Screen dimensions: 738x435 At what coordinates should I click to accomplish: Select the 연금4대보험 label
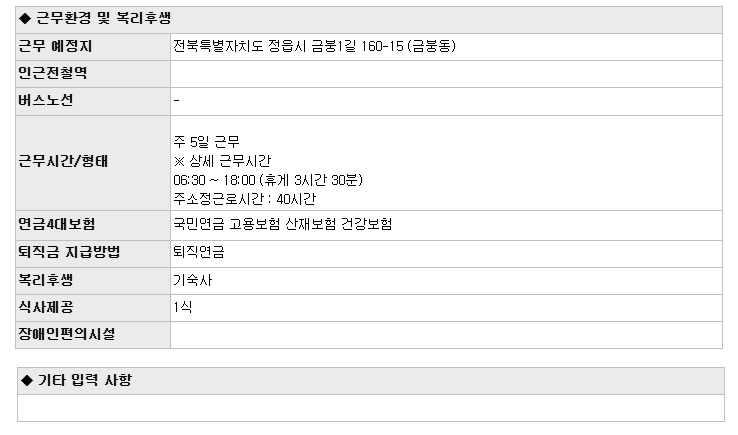point(56,224)
